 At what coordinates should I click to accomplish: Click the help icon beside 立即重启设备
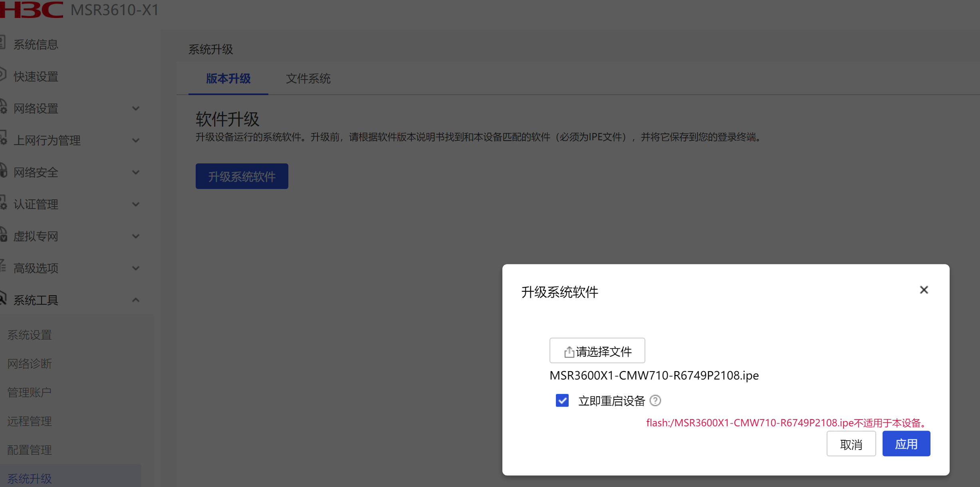click(x=655, y=400)
